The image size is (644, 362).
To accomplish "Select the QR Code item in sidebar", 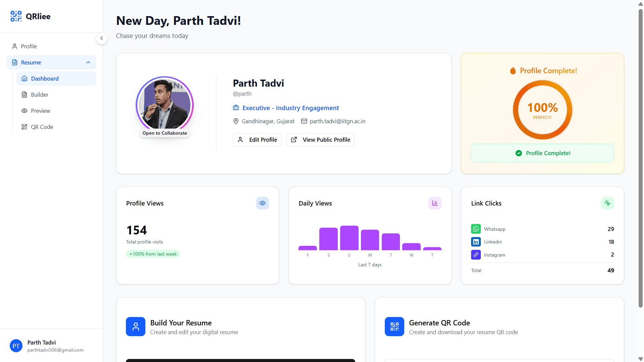I will click(x=42, y=127).
